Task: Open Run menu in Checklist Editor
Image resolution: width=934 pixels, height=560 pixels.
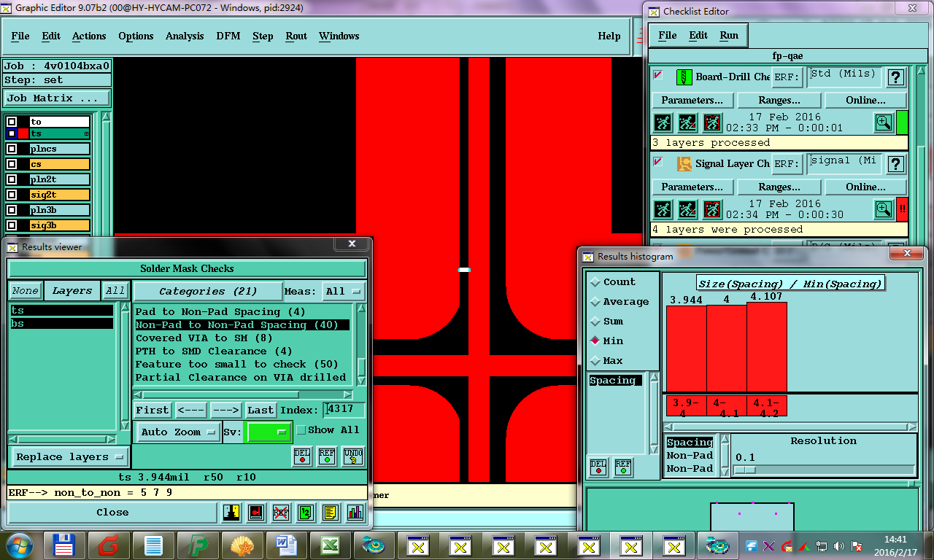Action: [x=729, y=35]
